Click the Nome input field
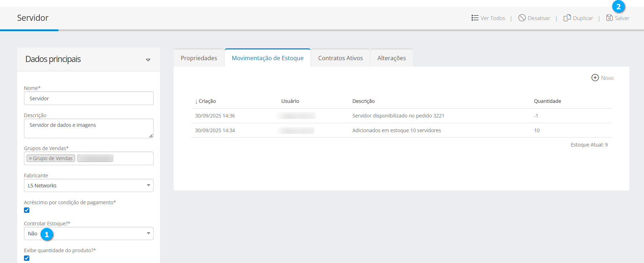 tap(88, 99)
